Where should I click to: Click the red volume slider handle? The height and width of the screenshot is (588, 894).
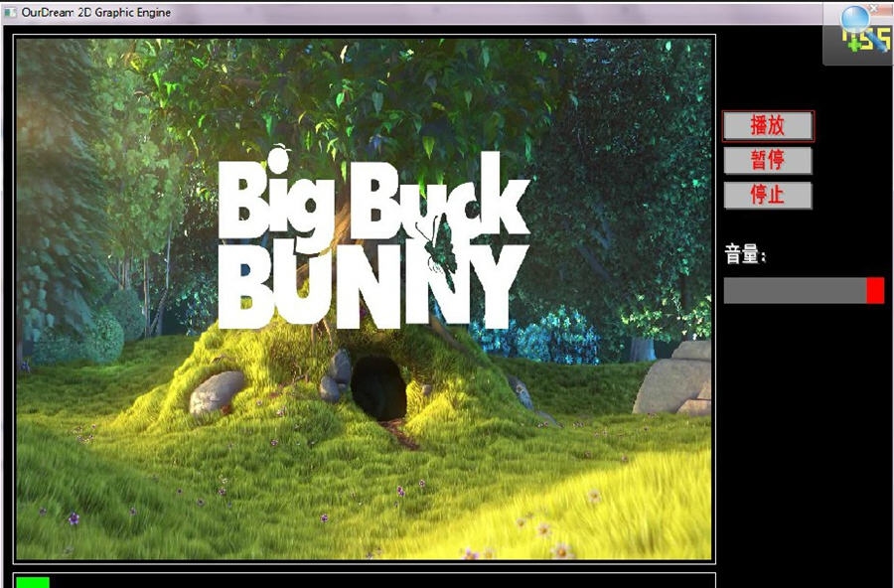pos(875,290)
